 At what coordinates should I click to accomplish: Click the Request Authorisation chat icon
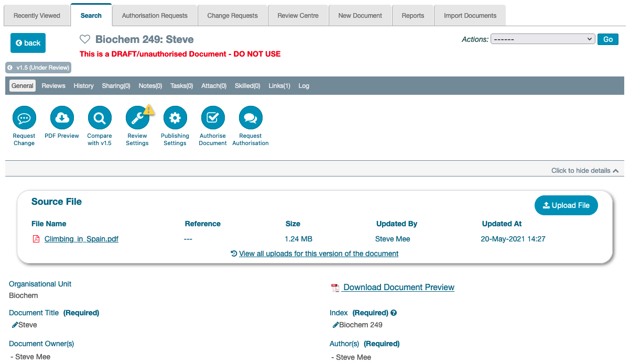(251, 118)
